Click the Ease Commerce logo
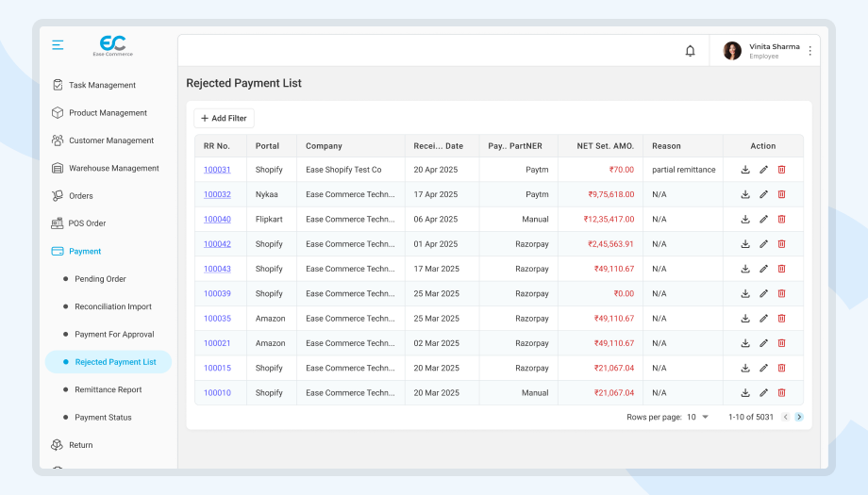This screenshot has height=495, width=868. pyautogui.click(x=113, y=46)
